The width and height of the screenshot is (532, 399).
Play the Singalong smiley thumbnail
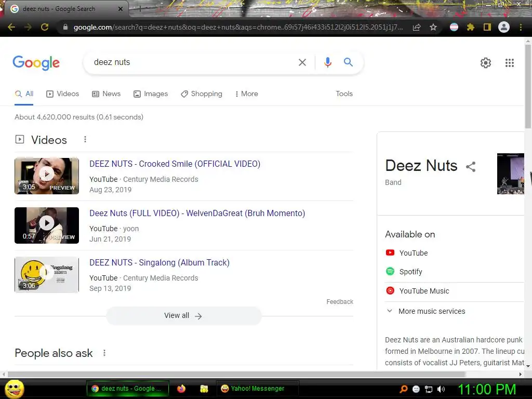pos(47,275)
